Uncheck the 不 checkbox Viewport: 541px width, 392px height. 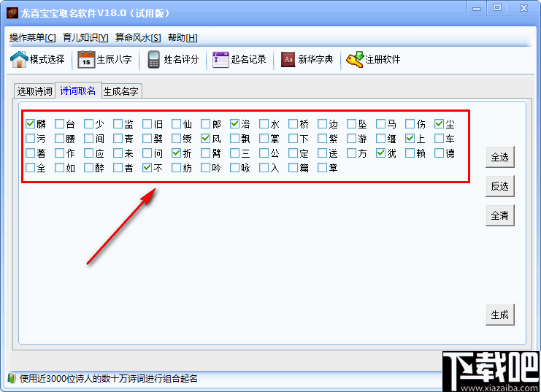click(147, 168)
